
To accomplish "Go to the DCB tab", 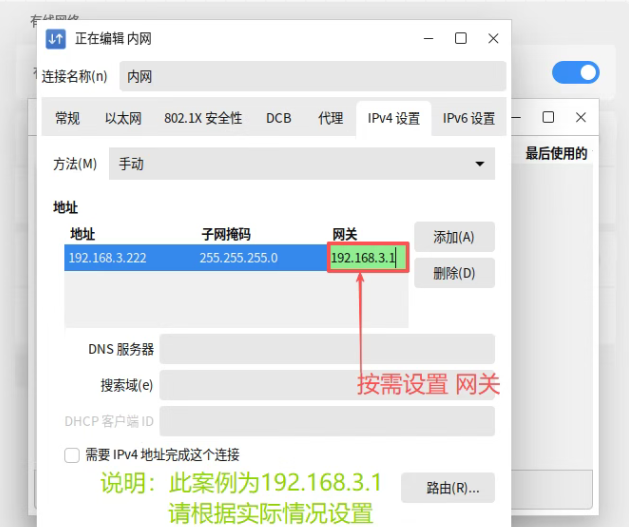I will pyautogui.click(x=279, y=118).
